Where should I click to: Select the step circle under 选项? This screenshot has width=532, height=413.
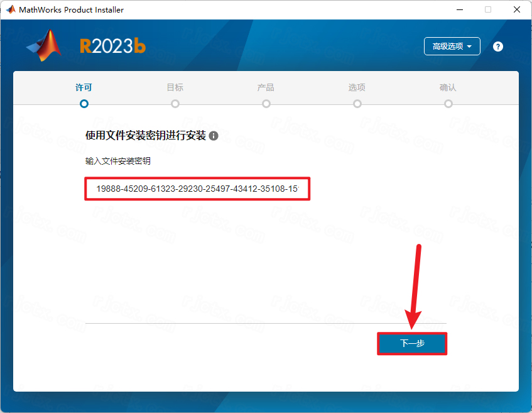click(357, 104)
